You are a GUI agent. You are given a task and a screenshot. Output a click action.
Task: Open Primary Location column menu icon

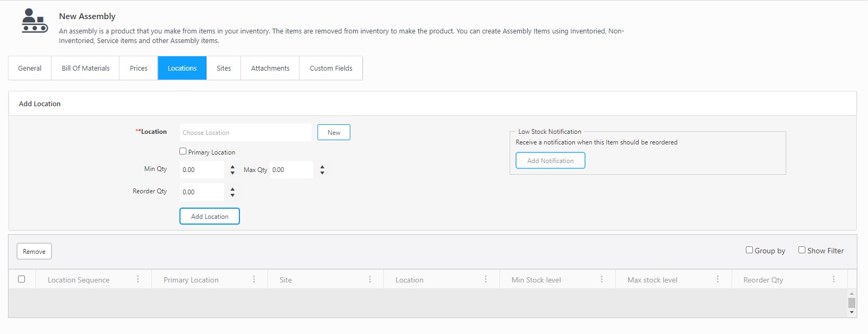tap(254, 279)
